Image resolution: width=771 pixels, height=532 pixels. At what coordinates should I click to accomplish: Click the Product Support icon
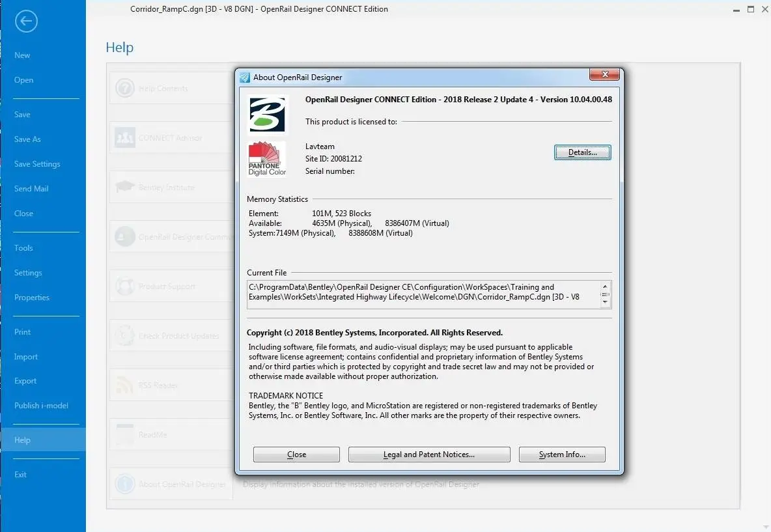125,286
